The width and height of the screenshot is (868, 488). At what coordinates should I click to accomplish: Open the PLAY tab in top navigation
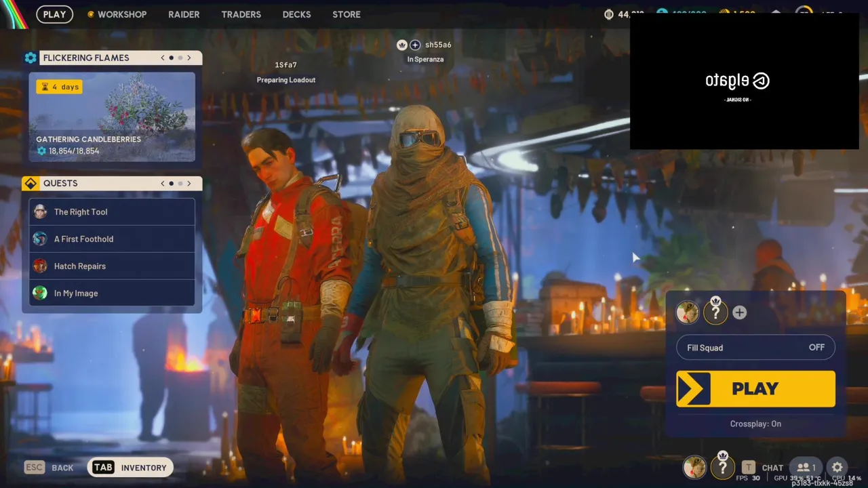coord(55,14)
